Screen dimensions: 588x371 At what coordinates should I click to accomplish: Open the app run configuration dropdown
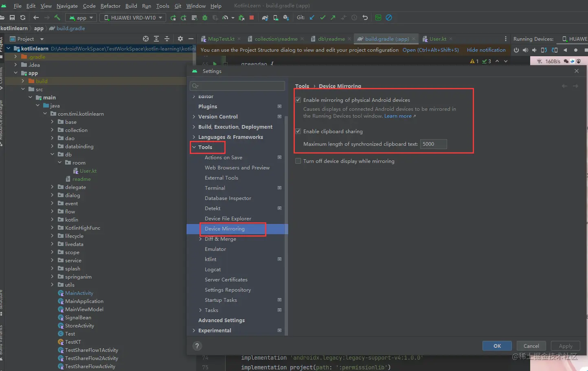(81, 18)
